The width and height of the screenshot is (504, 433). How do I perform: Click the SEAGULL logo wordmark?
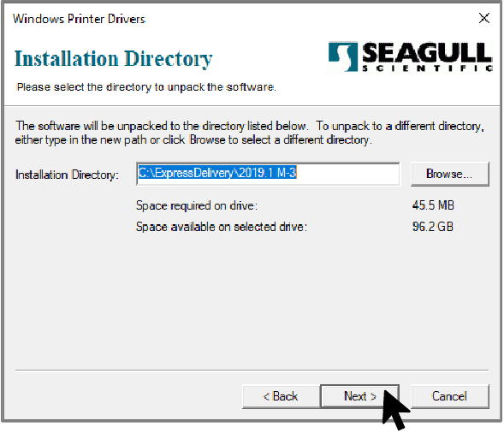click(x=427, y=52)
